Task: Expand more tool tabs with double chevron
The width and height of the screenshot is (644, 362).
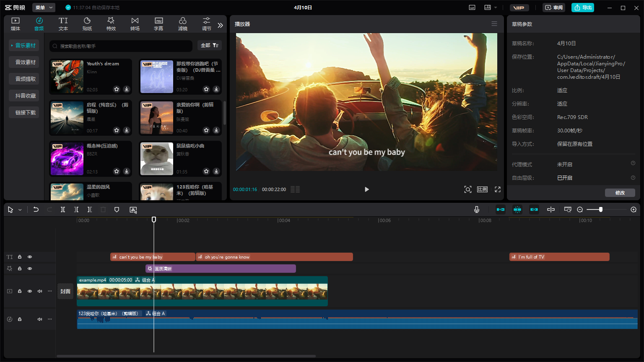Action: click(x=220, y=25)
